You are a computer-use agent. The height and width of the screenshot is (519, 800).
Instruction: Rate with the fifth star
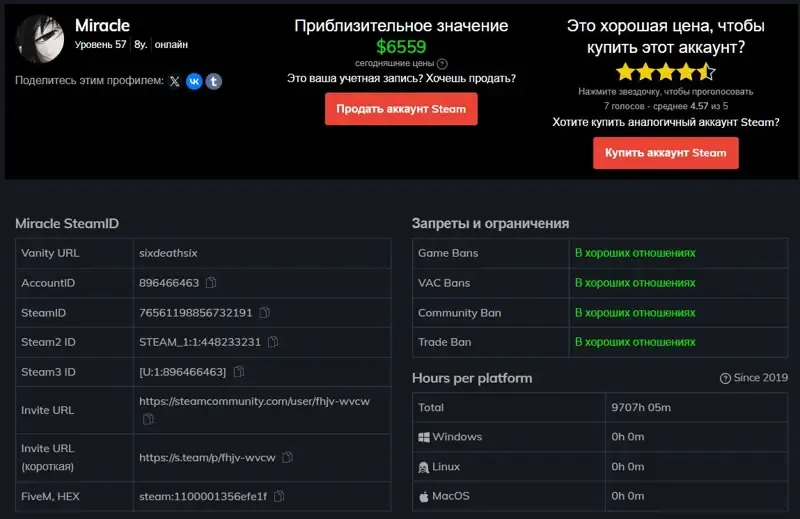707,72
